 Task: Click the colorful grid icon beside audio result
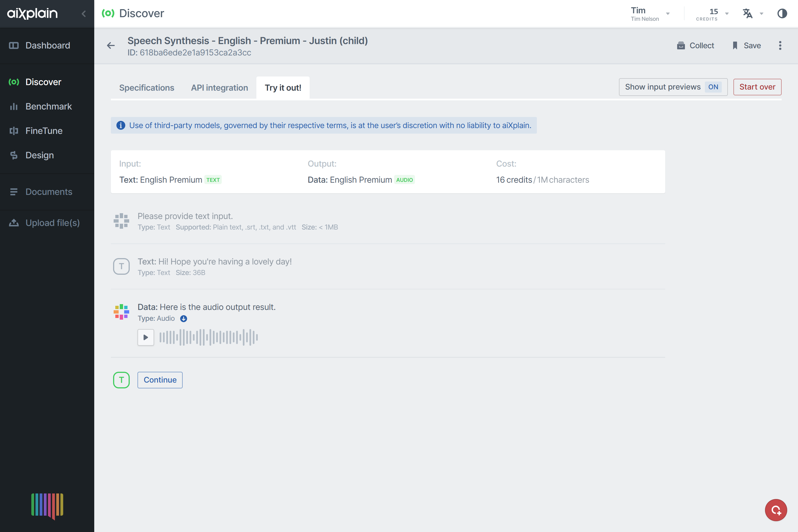coord(121,312)
